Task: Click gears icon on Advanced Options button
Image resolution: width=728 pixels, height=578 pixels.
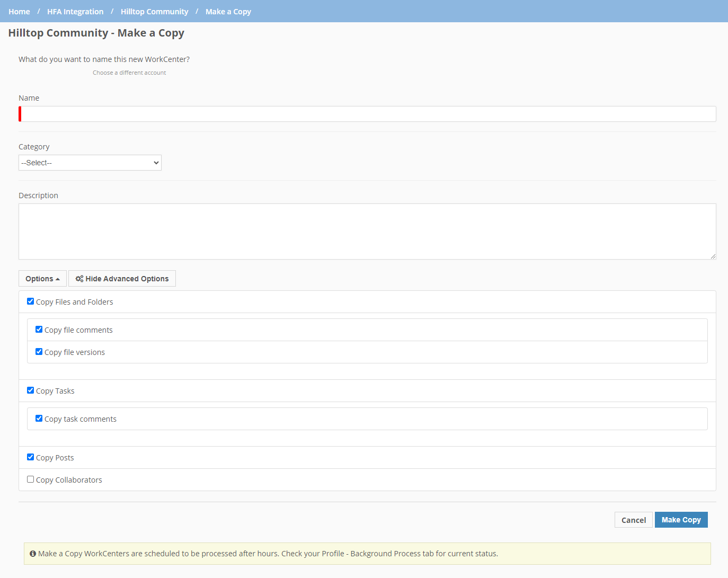Action: 79,279
